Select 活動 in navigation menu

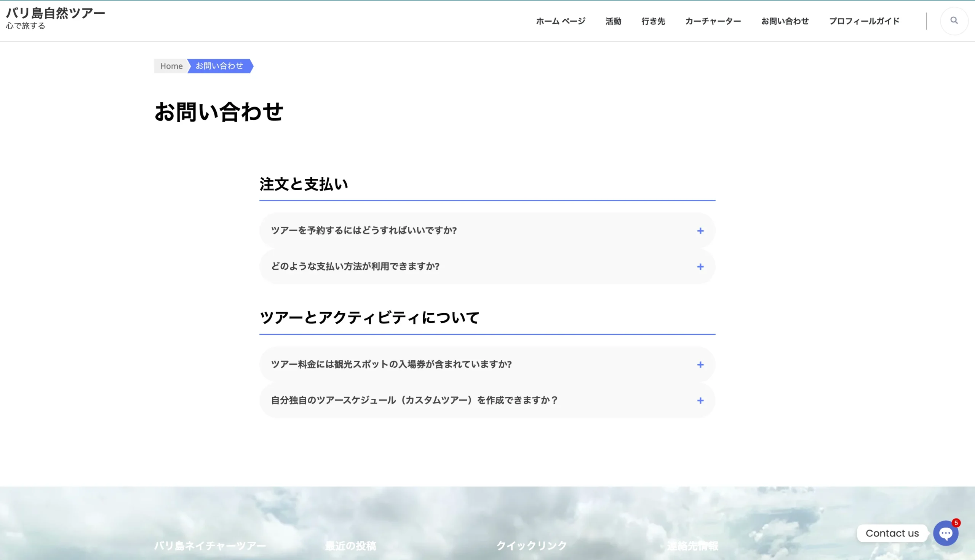tap(613, 21)
